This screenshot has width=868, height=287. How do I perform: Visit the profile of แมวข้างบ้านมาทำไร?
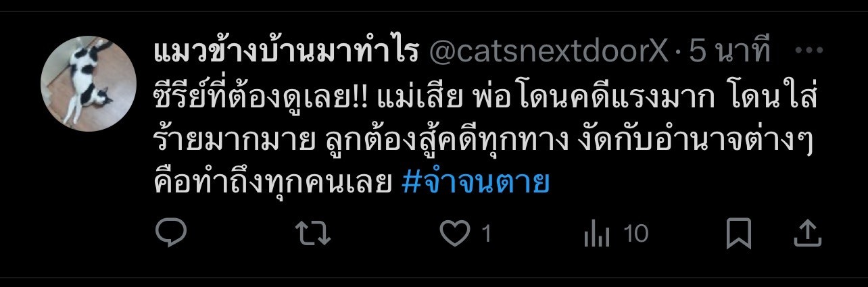287,51
